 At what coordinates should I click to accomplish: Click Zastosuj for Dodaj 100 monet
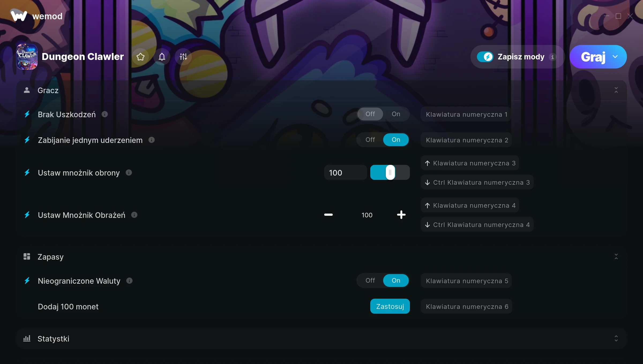(x=390, y=306)
